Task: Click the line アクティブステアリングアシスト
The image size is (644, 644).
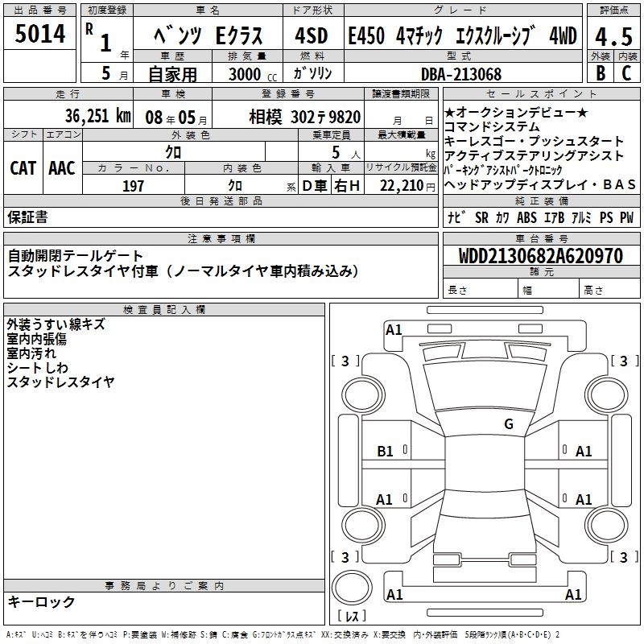Action: [x=534, y=155]
